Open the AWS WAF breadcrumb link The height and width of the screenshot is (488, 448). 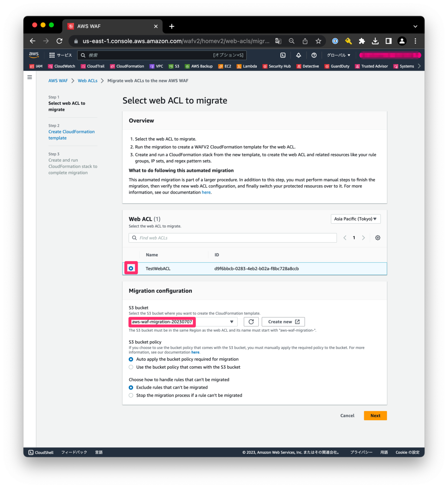[x=58, y=81]
